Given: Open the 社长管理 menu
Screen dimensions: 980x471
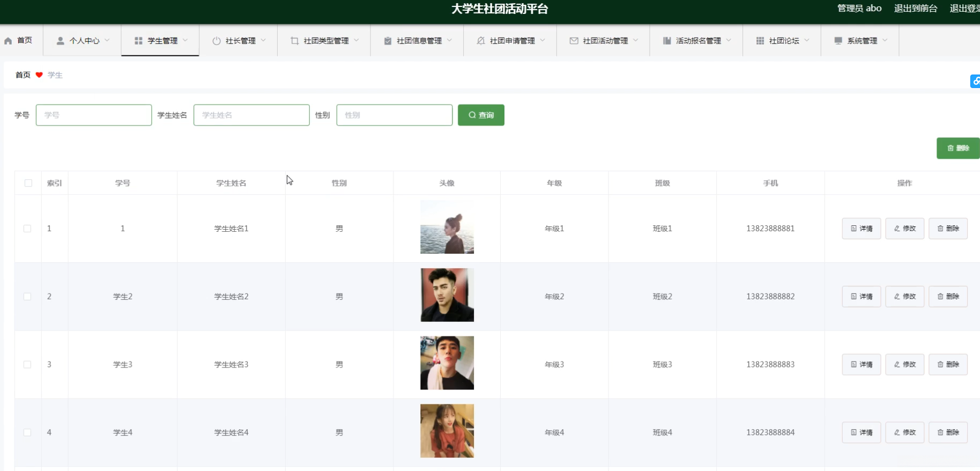Looking at the screenshot, I should [239, 41].
